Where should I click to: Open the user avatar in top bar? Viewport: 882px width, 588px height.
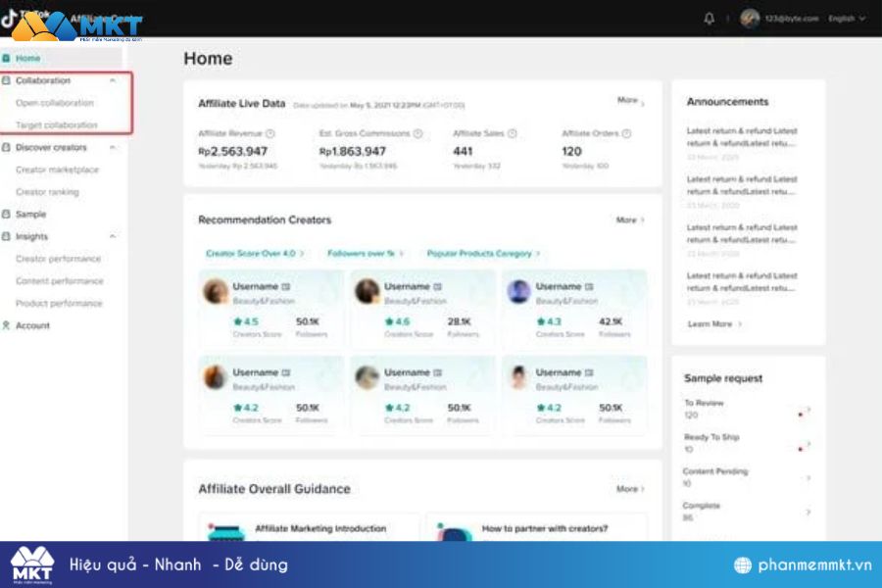point(750,19)
